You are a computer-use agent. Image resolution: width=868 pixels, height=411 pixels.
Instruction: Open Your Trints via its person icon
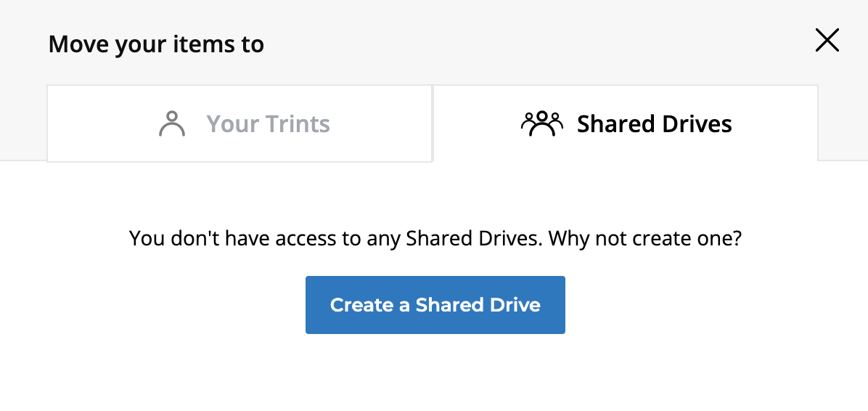pos(172,124)
